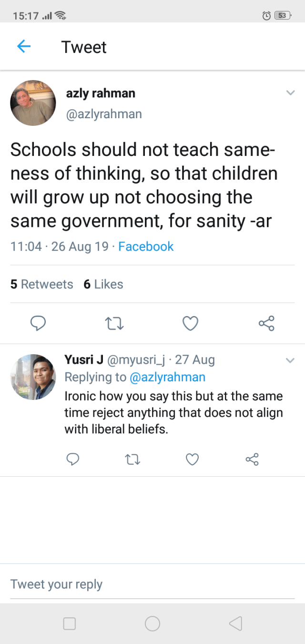The height and width of the screenshot is (644, 305).
Task: Retweet azly rahman's main tweet
Action: 114,324
